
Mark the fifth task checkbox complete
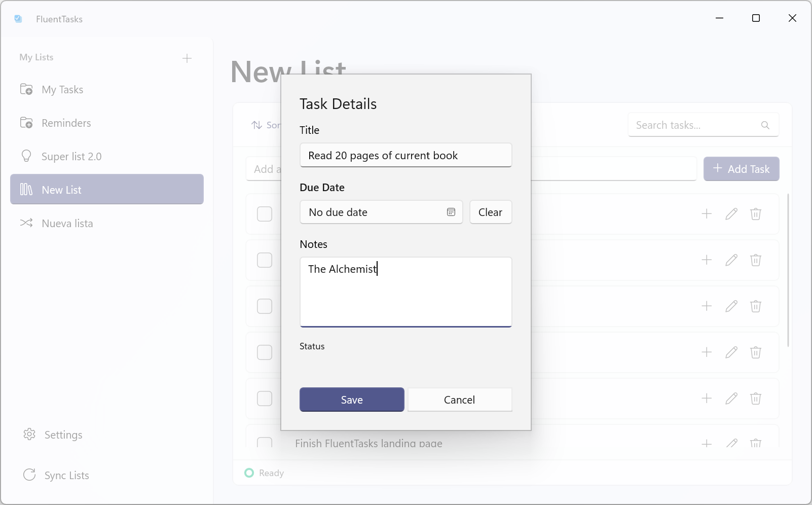265,399
